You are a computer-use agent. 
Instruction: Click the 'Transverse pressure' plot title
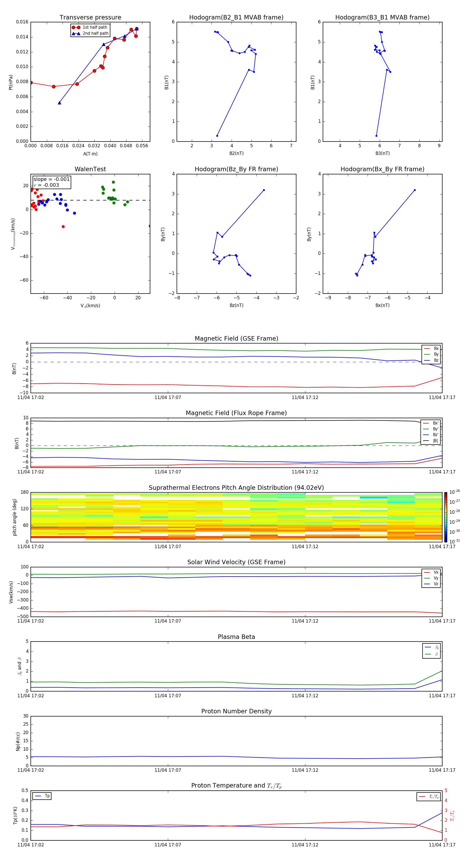click(x=90, y=18)
